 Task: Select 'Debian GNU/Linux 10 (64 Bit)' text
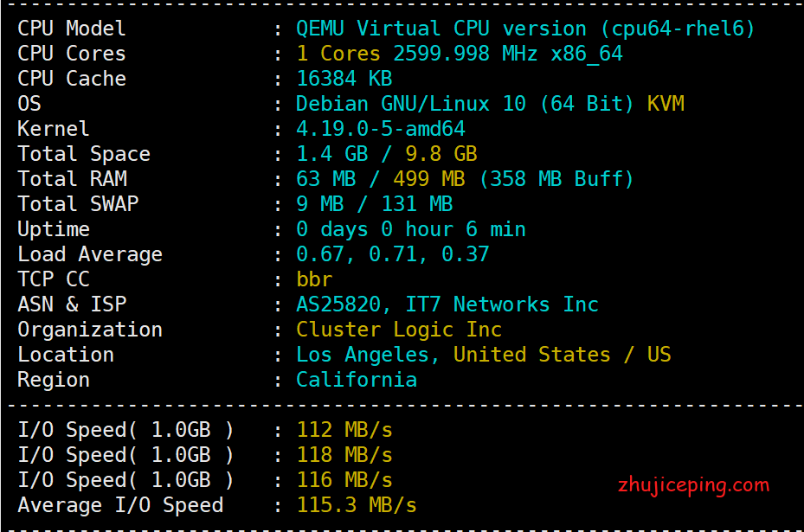pos(465,104)
